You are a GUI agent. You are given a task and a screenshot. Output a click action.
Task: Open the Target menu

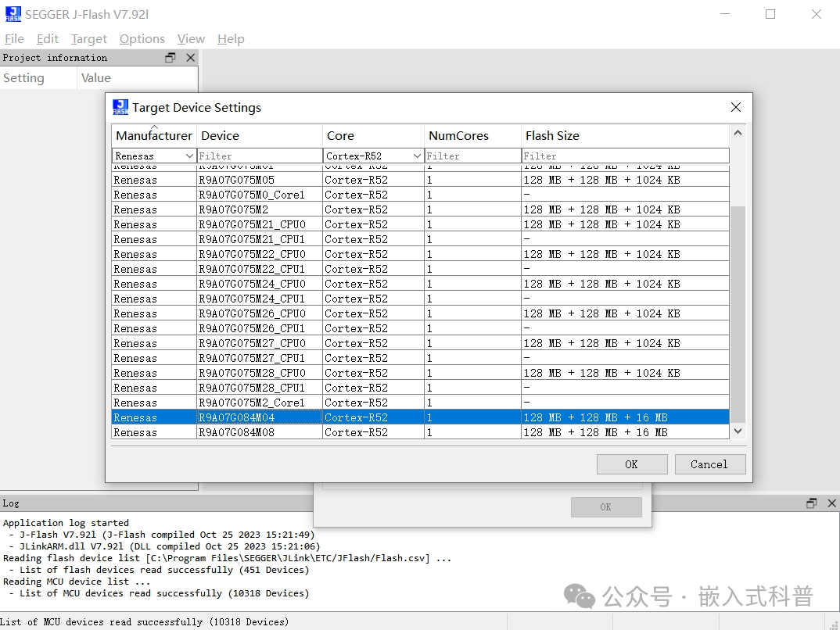[89, 39]
